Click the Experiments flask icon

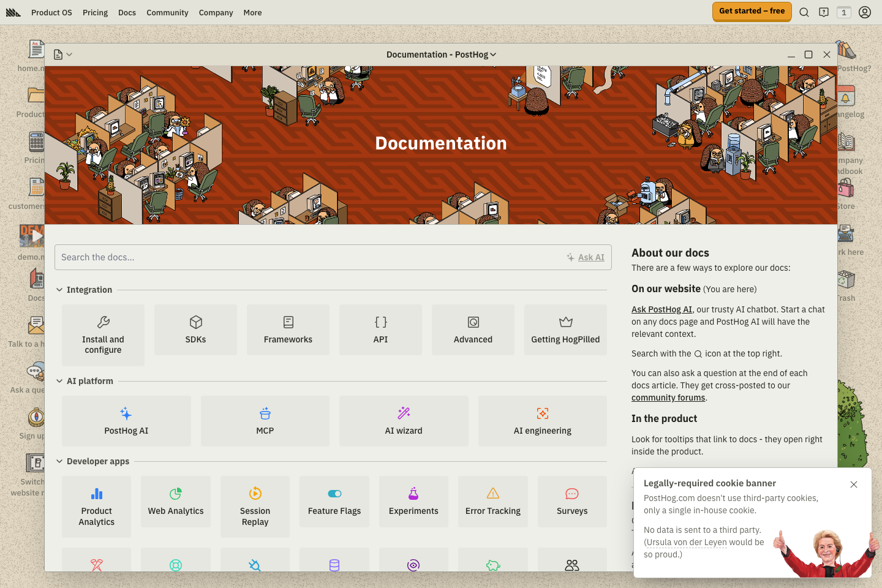pyautogui.click(x=413, y=493)
